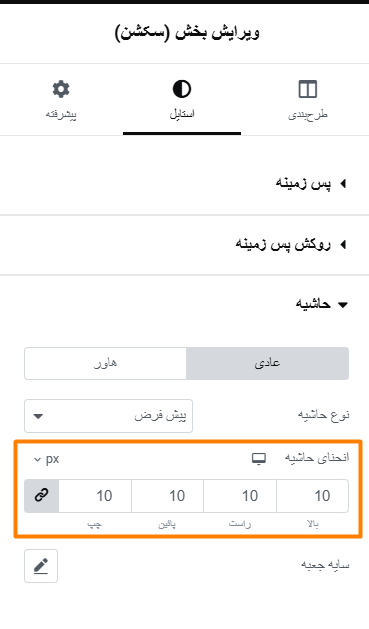This screenshot has width=369, height=629.
Task: Click the چپ radius input field
Action: click(95, 496)
